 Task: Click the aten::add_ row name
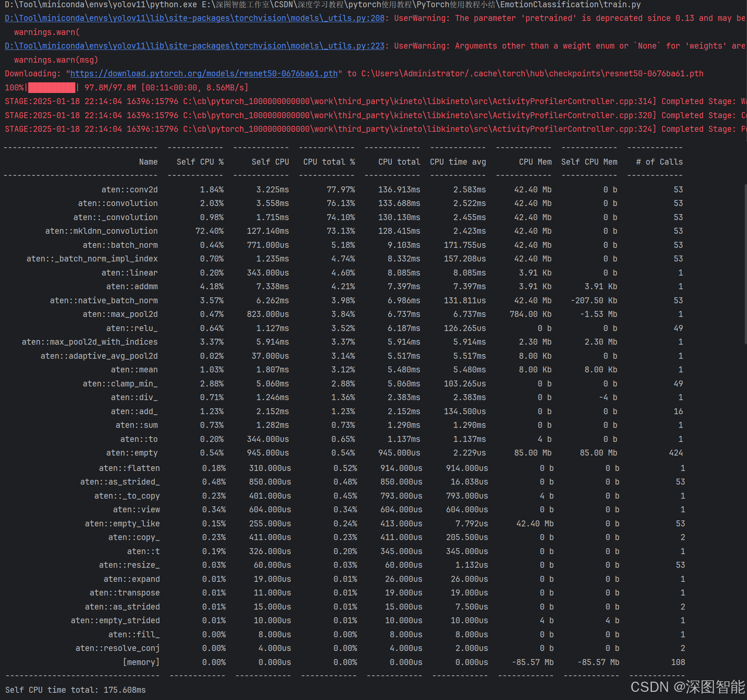[x=134, y=412]
